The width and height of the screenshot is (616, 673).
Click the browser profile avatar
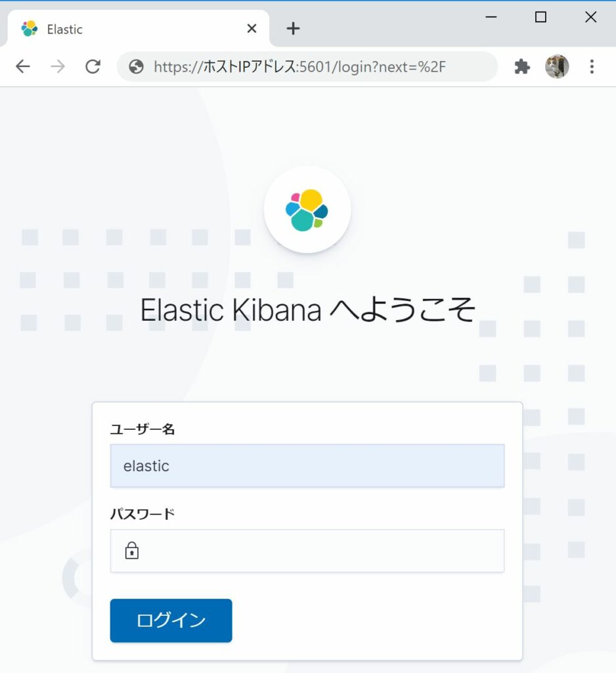click(x=558, y=66)
